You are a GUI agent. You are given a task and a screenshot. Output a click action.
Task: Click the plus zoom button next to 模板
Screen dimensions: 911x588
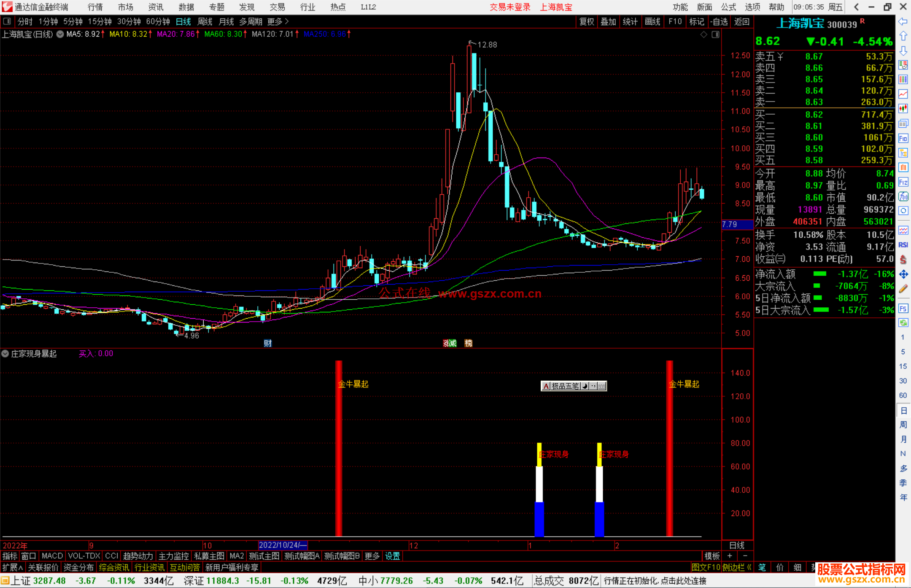(x=730, y=556)
